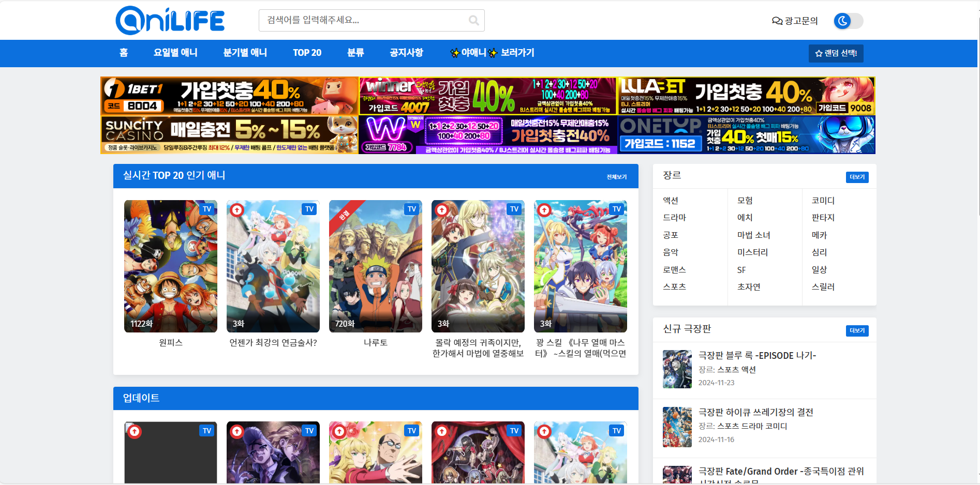Viewport: 980px width, 485px height.
Task: Click TV badge on 나루토 poster
Action: point(412,209)
